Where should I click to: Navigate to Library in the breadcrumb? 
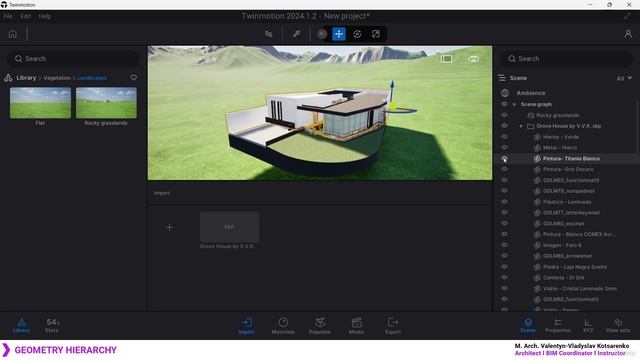pyautogui.click(x=26, y=78)
